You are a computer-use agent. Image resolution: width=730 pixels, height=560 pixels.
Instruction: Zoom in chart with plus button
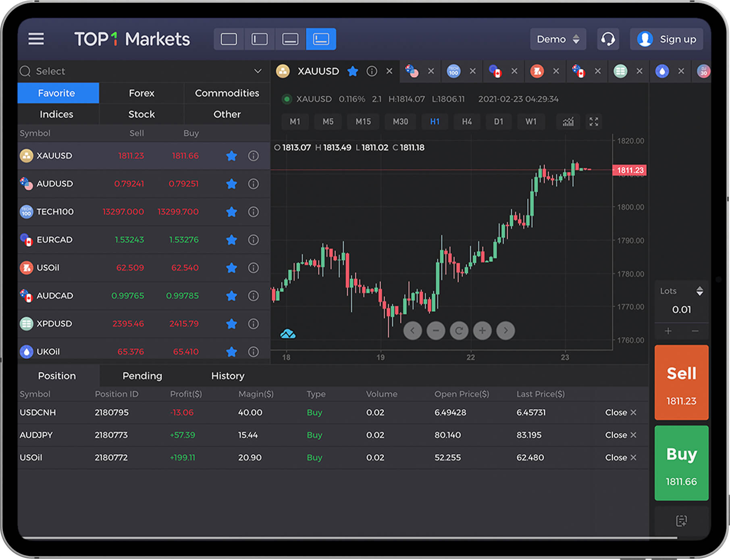coord(482,331)
